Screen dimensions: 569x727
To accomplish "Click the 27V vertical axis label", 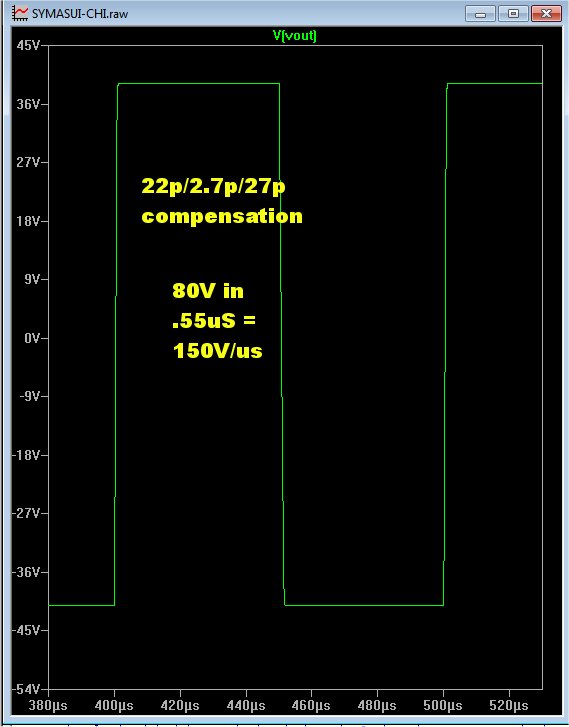I will [29, 162].
